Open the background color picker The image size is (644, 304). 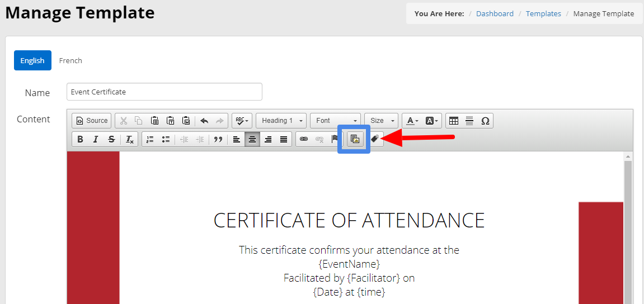point(431,121)
